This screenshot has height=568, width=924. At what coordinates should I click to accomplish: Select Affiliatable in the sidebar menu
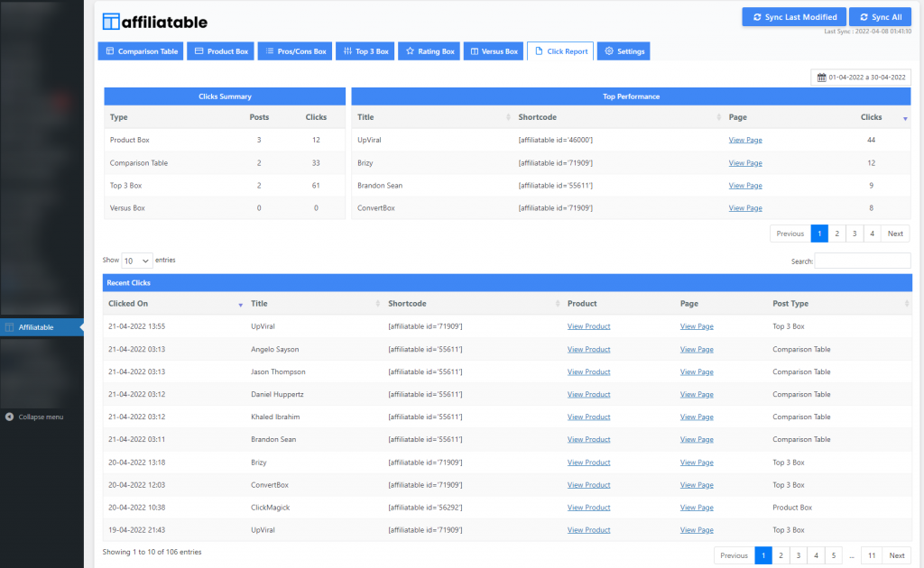[x=42, y=327]
